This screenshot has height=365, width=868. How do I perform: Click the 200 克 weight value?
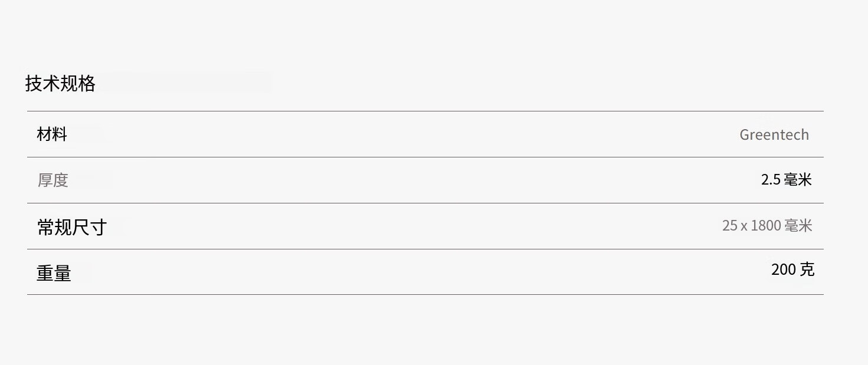[792, 269]
